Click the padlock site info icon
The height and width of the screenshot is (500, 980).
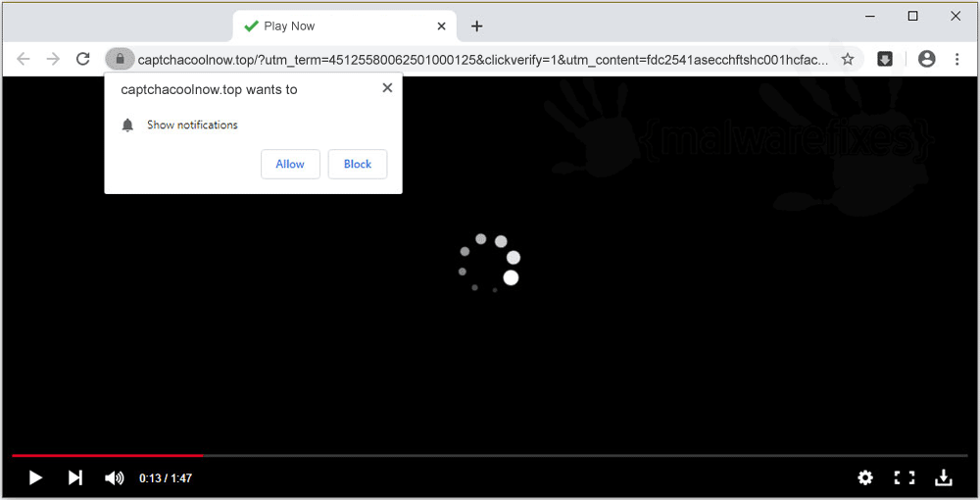(120, 59)
